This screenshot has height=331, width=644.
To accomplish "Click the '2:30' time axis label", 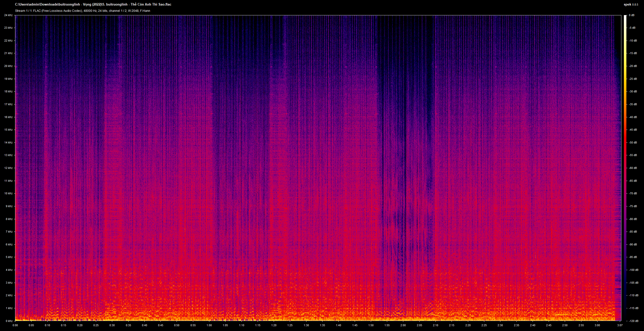I will [500, 325].
